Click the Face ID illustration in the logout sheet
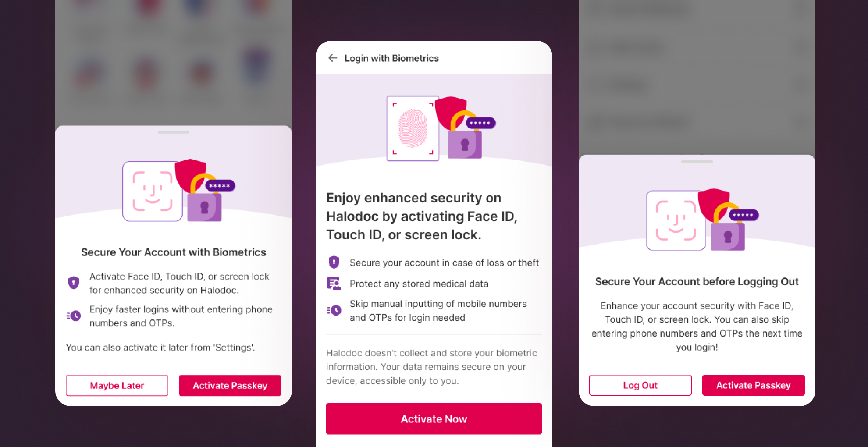868x447 pixels. (676, 220)
